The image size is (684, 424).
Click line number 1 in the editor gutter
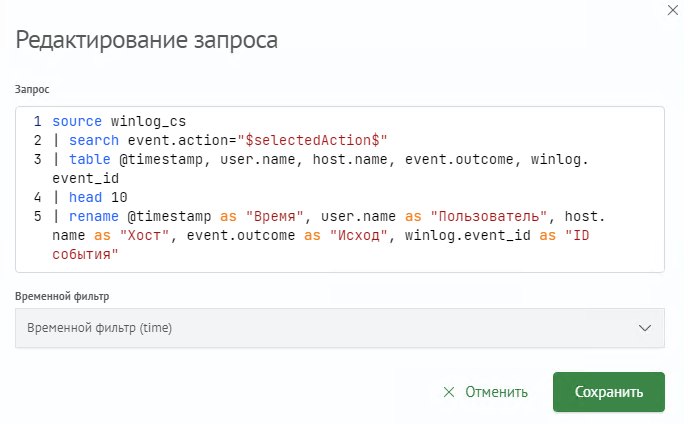point(38,121)
